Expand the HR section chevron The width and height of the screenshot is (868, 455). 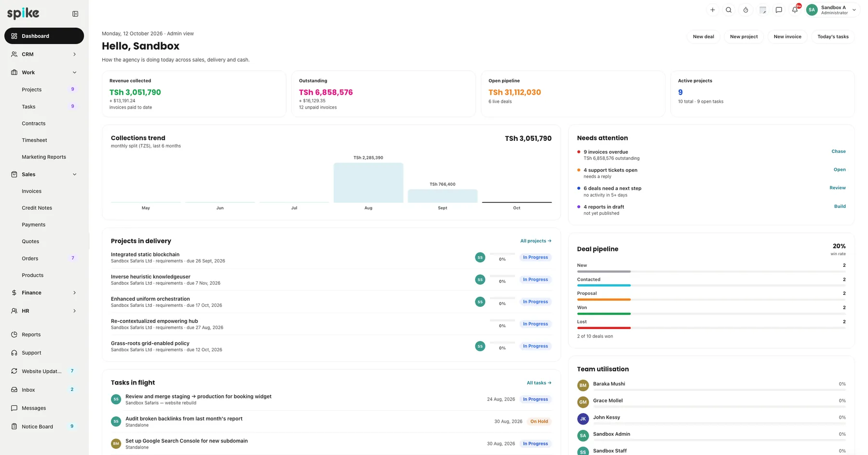[x=74, y=311]
